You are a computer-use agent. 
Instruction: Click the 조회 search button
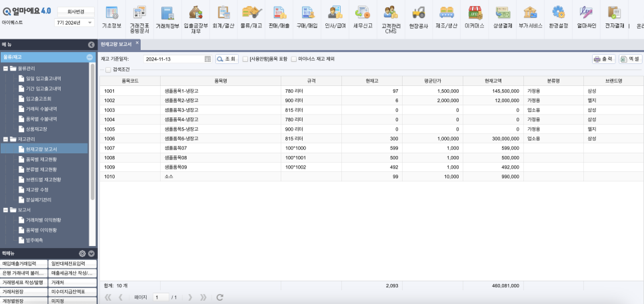pos(227,59)
